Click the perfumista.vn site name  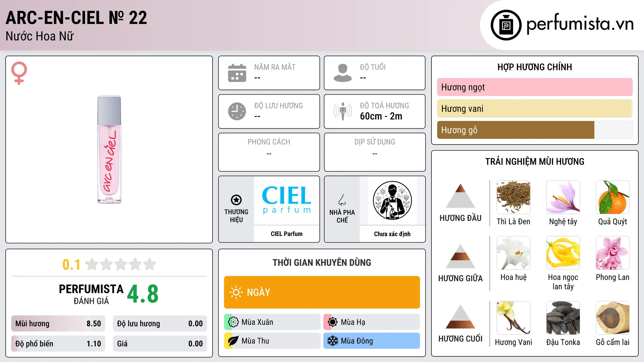580,24
